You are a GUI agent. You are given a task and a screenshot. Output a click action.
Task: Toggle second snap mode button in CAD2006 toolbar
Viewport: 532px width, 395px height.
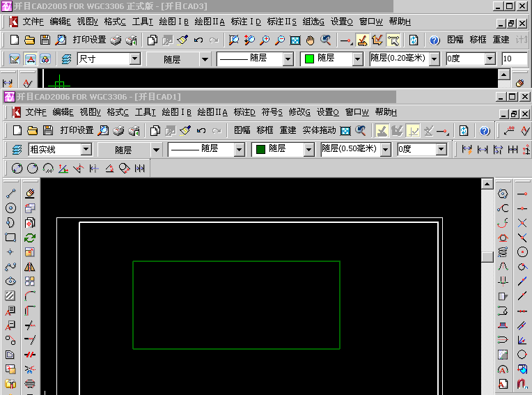pos(398,131)
